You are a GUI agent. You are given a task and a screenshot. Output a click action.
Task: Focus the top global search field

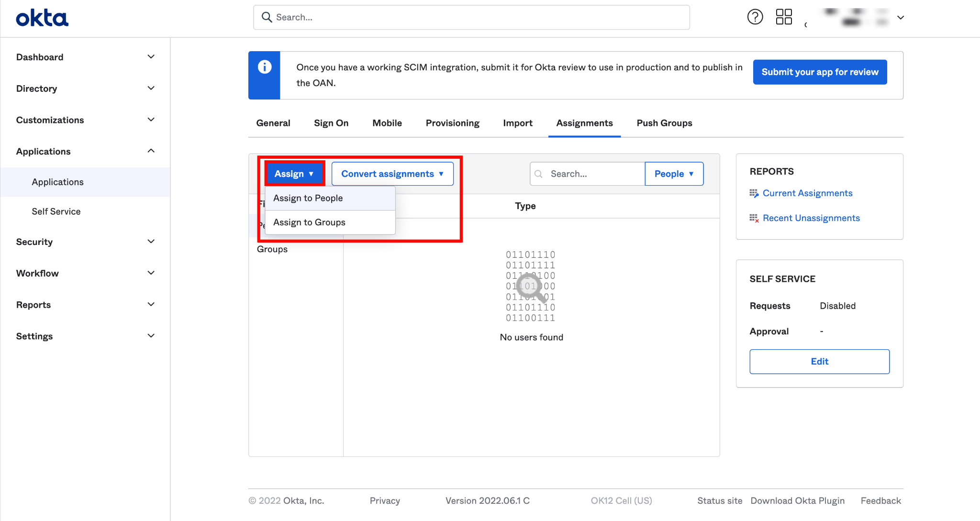click(471, 17)
